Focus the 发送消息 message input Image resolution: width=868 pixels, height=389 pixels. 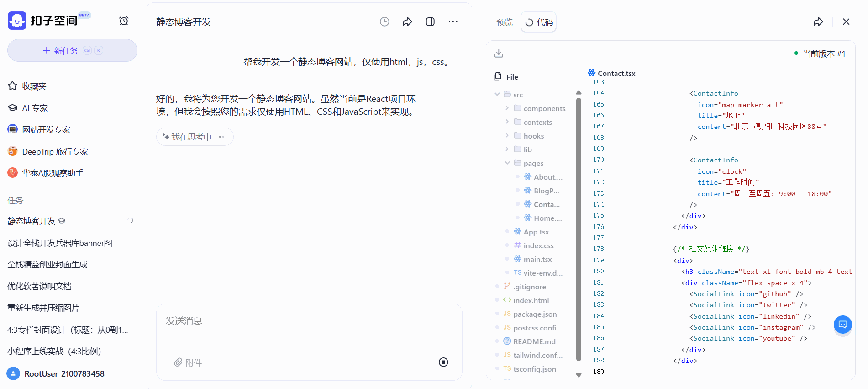click(x=309, y=321)
